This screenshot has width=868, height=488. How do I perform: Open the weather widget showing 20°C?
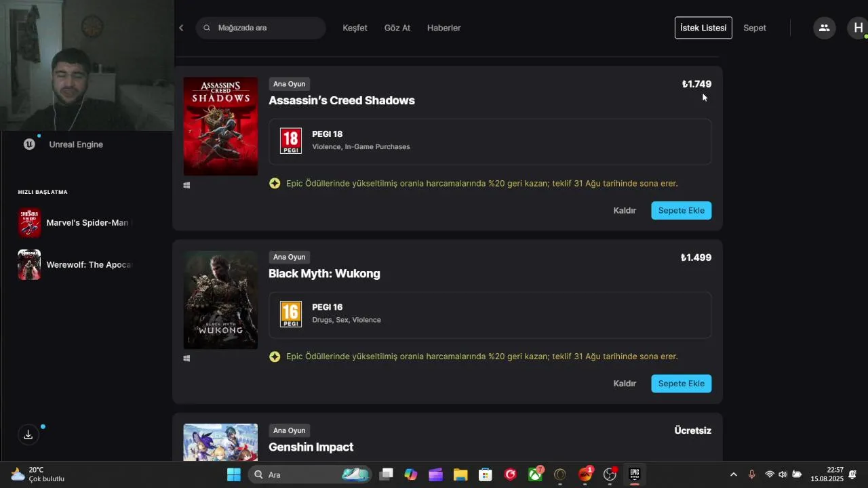point(38,474)
